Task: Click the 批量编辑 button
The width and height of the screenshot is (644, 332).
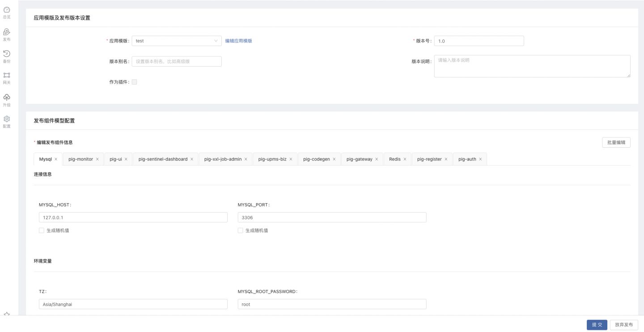Action: 616,143
